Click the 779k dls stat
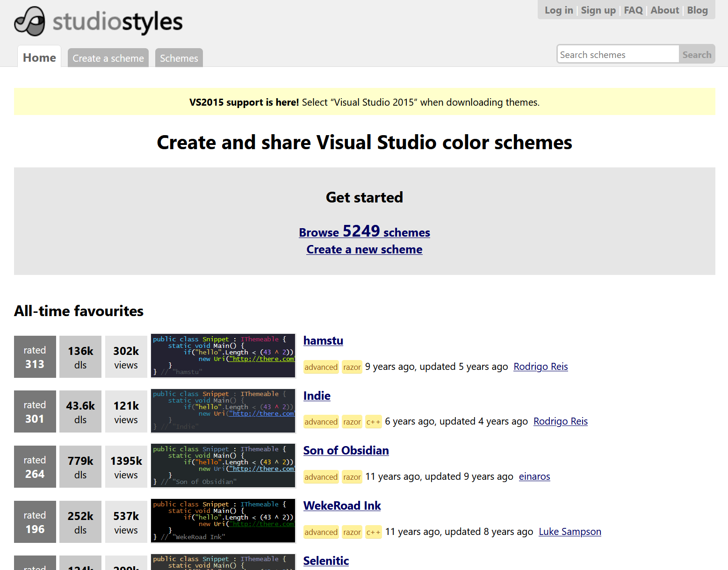The width and height of the screenshot is (728, 570). coord(80,467)
